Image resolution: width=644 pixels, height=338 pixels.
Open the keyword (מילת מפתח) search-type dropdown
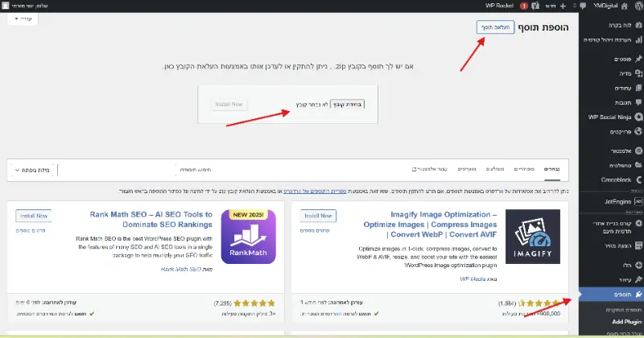click(32, 170)
